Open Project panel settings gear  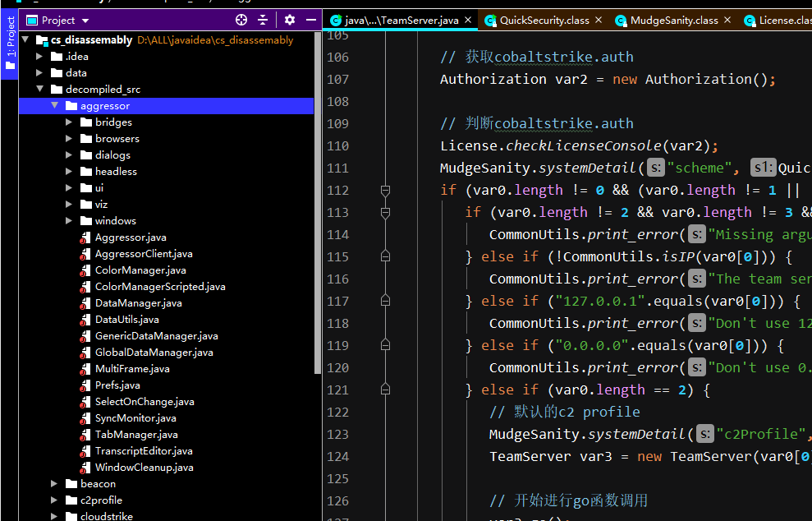tap(290, 20)
